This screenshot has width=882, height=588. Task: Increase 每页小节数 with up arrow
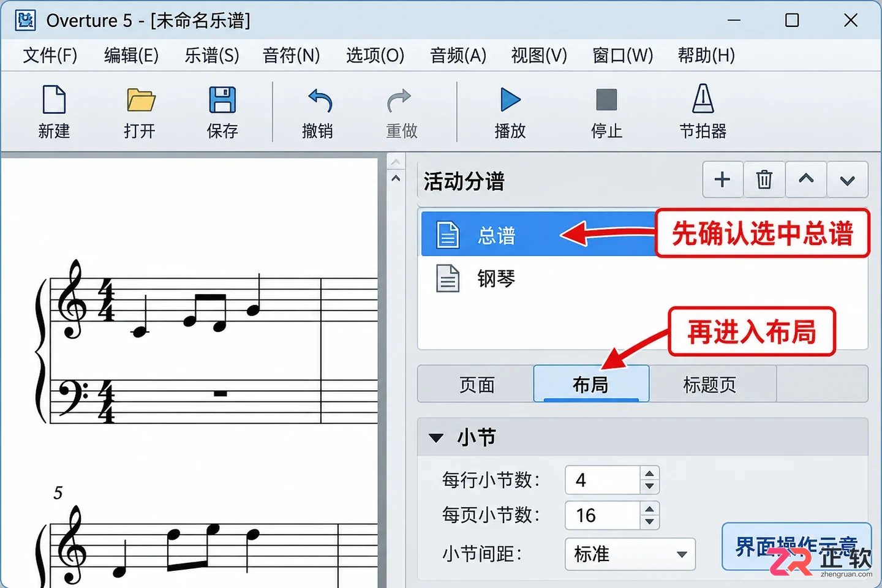pos(649,508)
